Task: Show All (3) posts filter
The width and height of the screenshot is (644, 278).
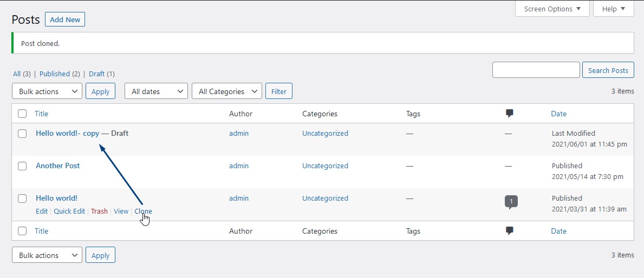Action: tap(22, 74)
